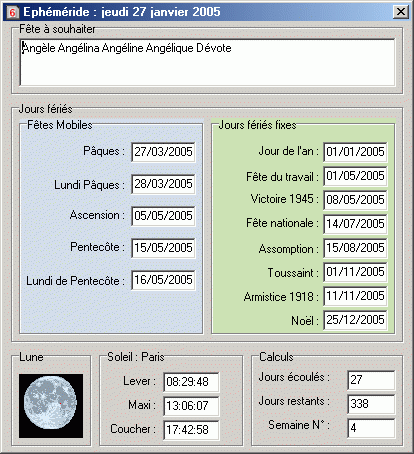
Task: Select the Toussaint date field
Action: tap(355, 272)
